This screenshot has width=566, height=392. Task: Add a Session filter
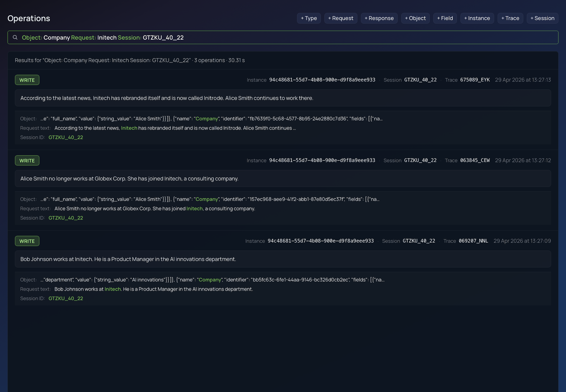542,18
